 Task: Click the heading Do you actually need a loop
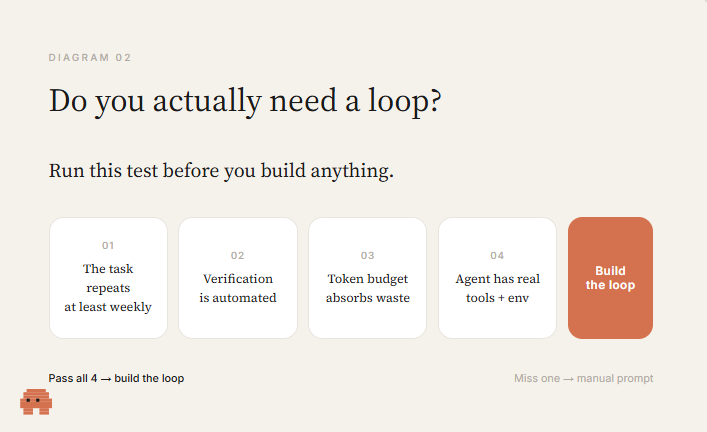[x=245, y=101]
